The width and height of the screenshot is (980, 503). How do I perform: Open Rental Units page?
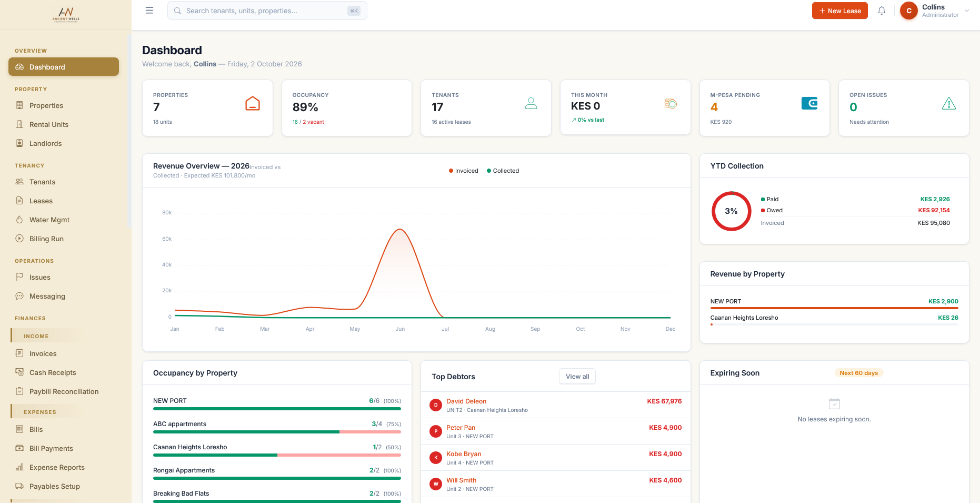click(x=64, y=124)
